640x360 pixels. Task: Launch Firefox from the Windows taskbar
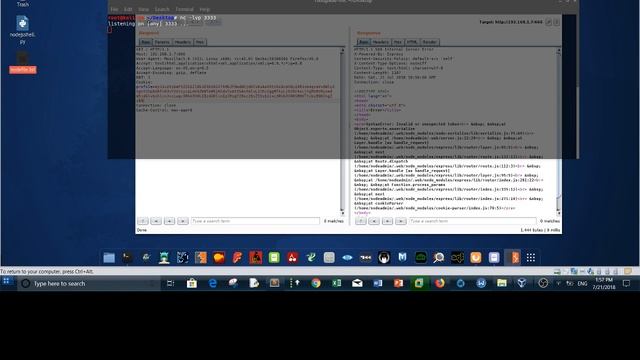439,283
